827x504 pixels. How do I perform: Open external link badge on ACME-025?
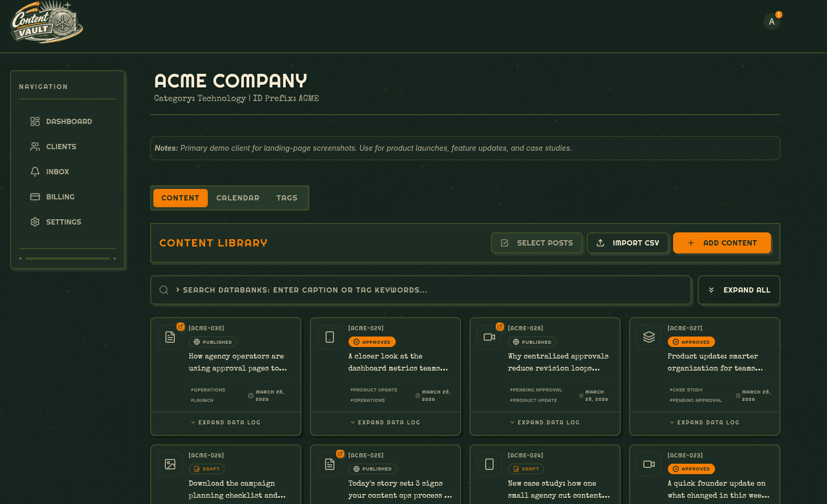click(340, 454)
